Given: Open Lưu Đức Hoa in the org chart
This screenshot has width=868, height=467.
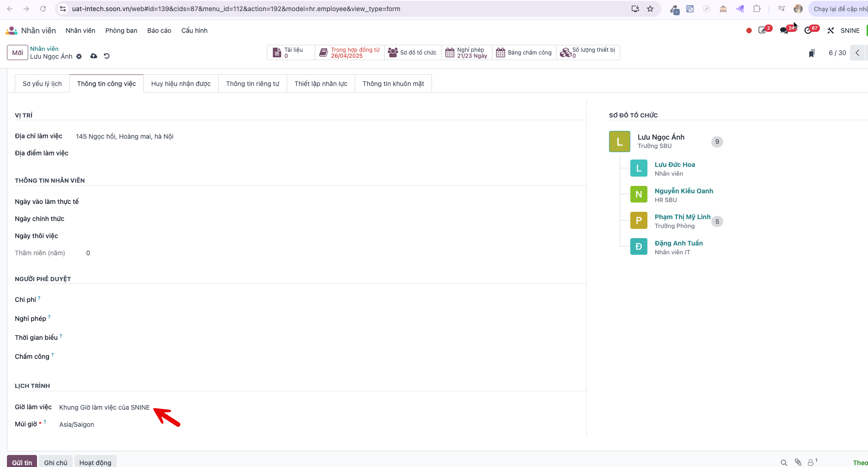Looking at the screenshot, I should (x=675, y=165).
